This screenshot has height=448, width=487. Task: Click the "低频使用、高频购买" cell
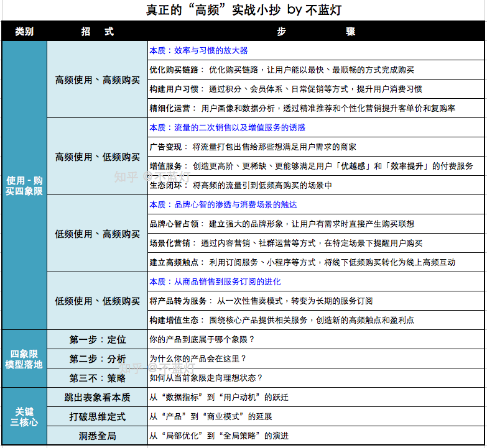[x=97, y=234]
